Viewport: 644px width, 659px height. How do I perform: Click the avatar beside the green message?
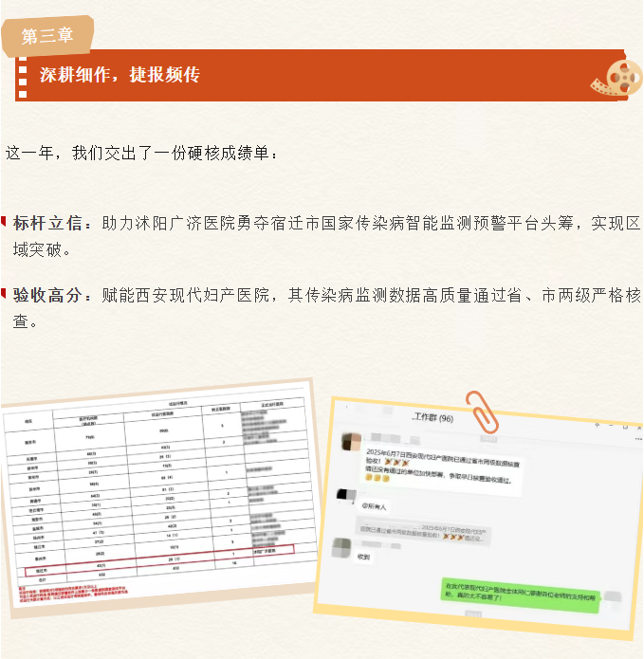pyautogui.click(x=613, y=597)
